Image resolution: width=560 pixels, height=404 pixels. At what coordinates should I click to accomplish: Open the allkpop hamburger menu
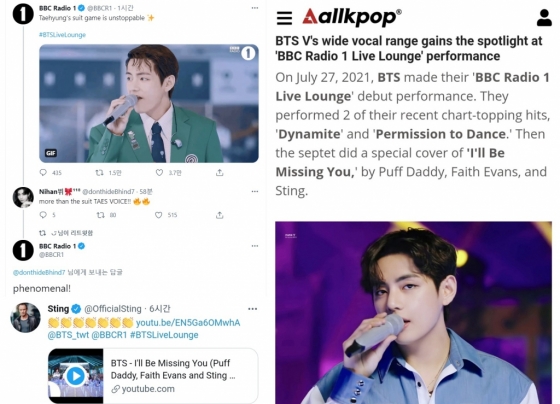click(x=284, y=18)
